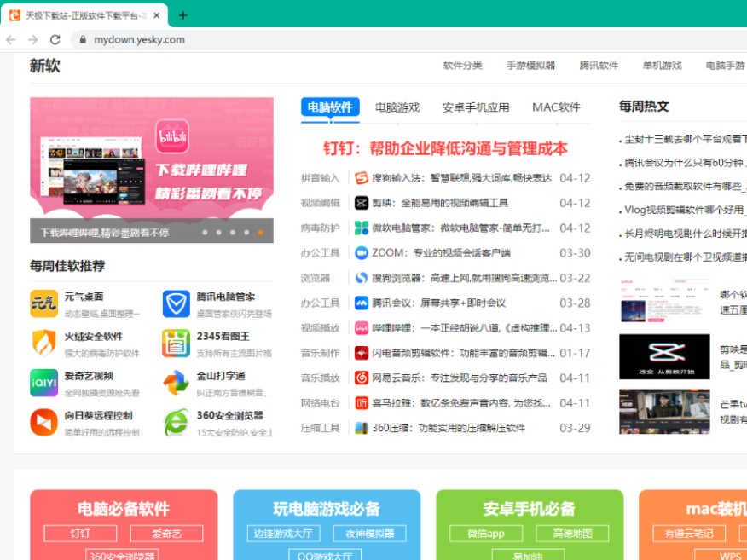
Task: Click the 边锋游戏大厅 button
Action: 283,534
